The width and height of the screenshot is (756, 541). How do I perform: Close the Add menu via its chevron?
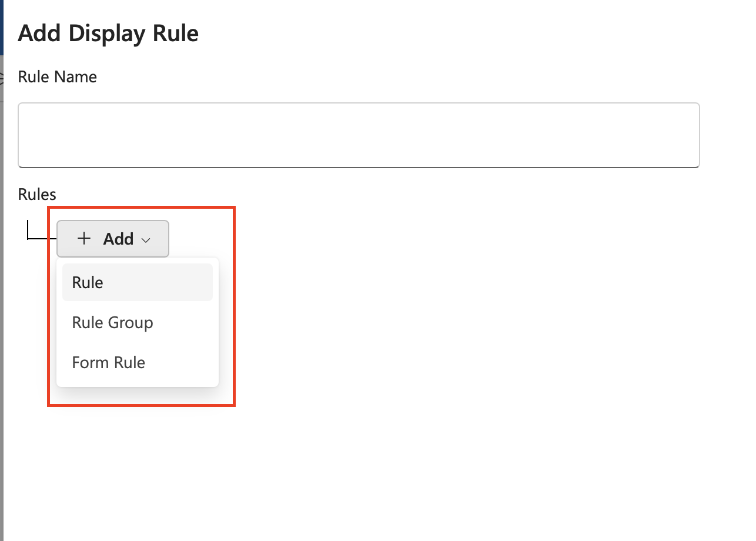pyautogui.click(x=146, y=240)
